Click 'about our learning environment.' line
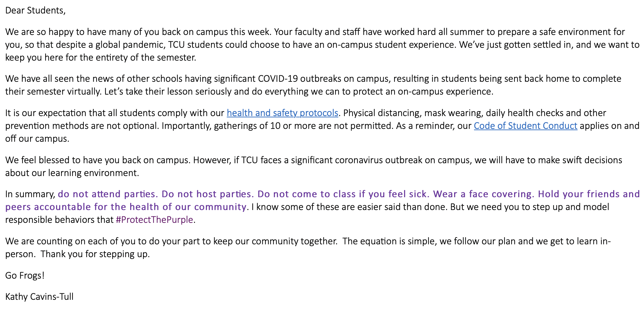Viewport: 644px width, 311px height. coord(72,173)
